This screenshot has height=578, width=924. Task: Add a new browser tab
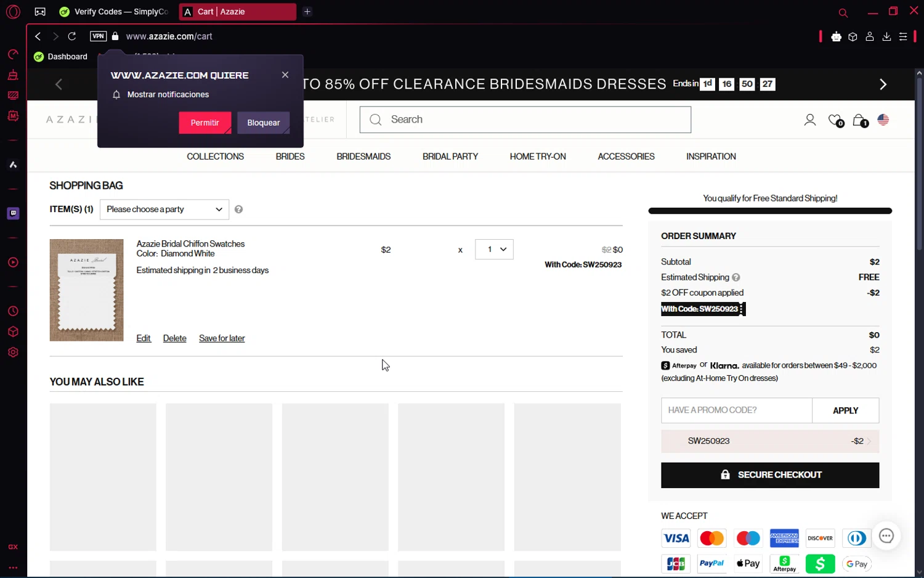[307, 12]
